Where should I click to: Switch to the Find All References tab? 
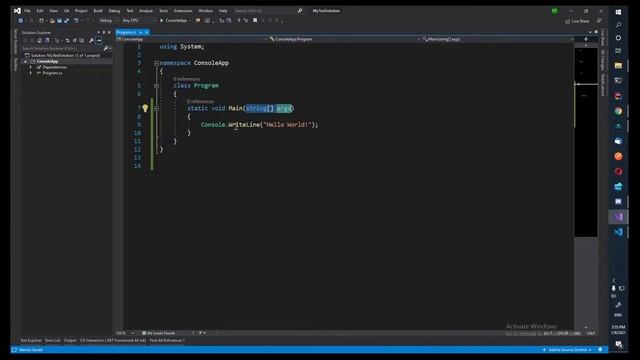point(167,340)
